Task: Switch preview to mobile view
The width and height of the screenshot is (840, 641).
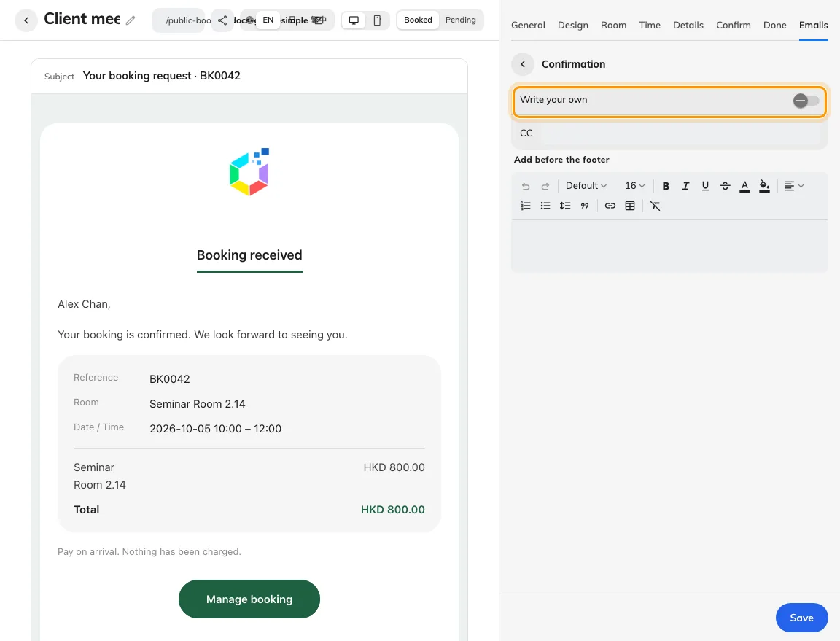Action: (x=377, y=20)
